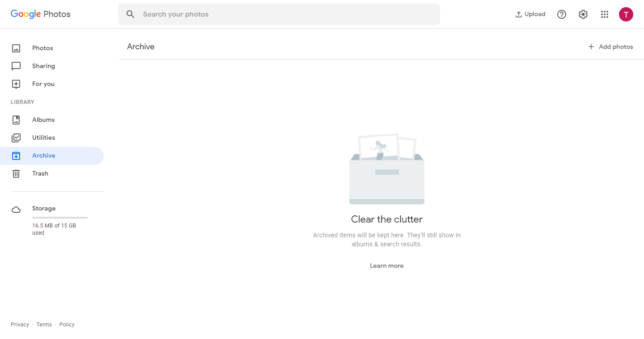Click the For you sparkle icon
Image resolution: width=644 pixels, height=339 pixels.
[x=16, y=84]
